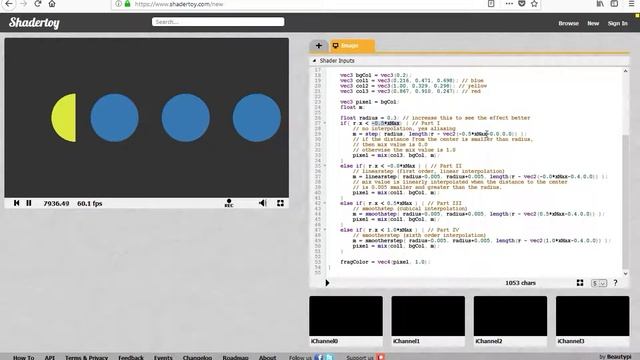Open the editor font size dropdown
The height and width of the screenshot is (360, 640).
click(599, 283)
